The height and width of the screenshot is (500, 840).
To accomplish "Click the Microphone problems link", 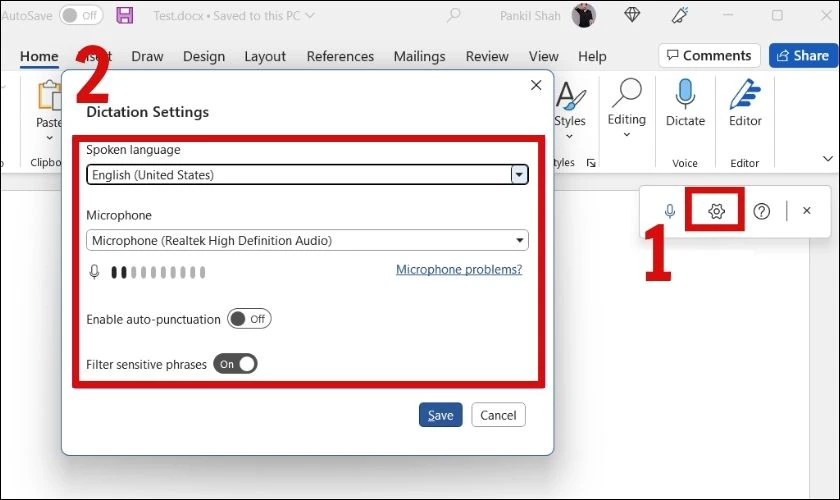I will coord(459,270).
